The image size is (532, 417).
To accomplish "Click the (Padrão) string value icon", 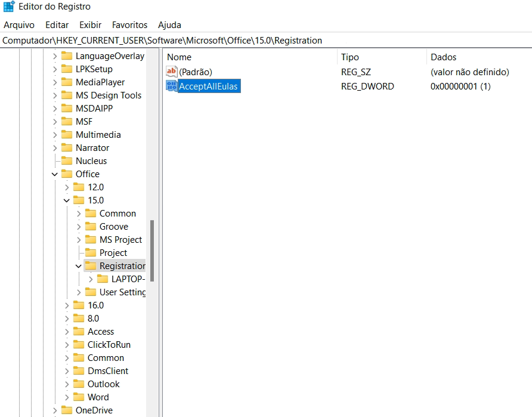I will click(171, 72).
